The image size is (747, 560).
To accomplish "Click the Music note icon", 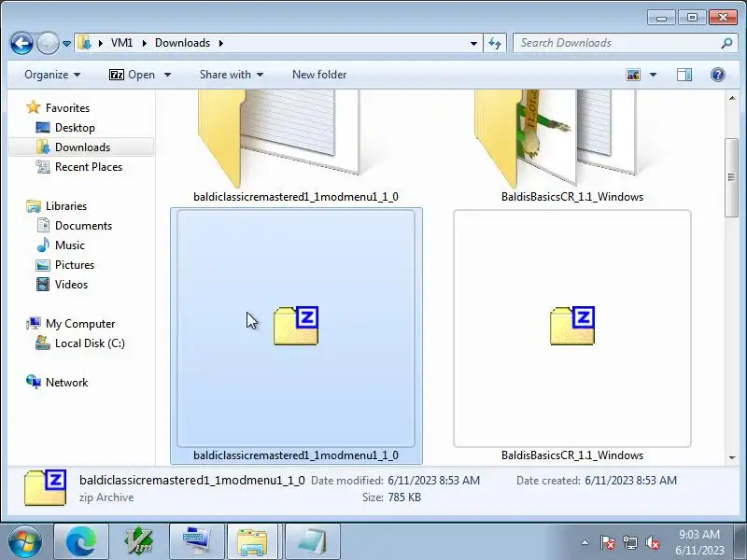I will [x=43, y=245].
